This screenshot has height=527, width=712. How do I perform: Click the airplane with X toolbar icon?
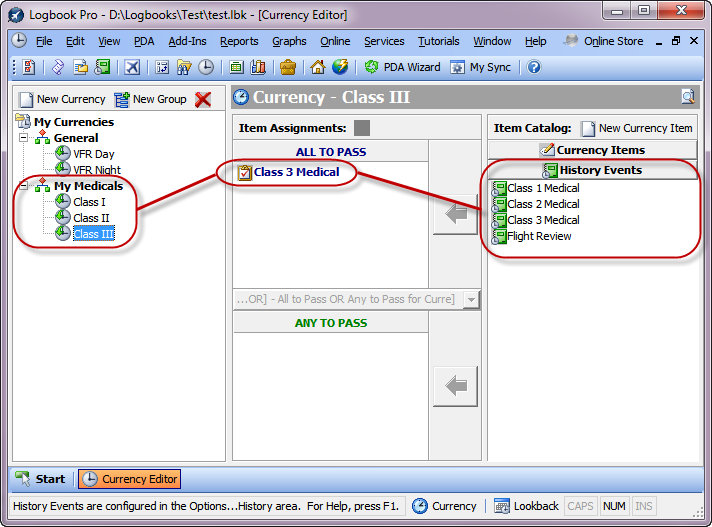click(132, 67)
